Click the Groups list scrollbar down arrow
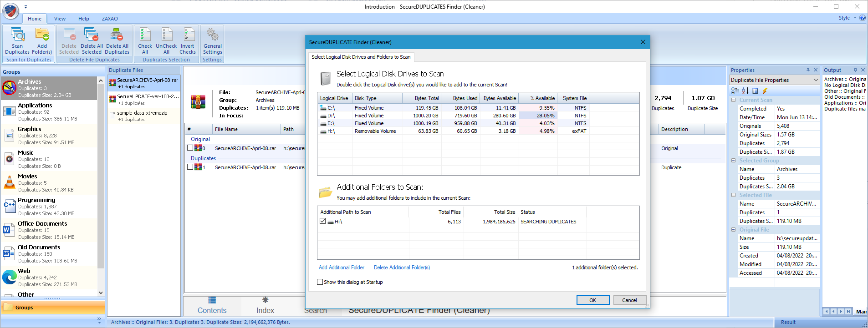The image size is (868, 328). tap(101, 293)
